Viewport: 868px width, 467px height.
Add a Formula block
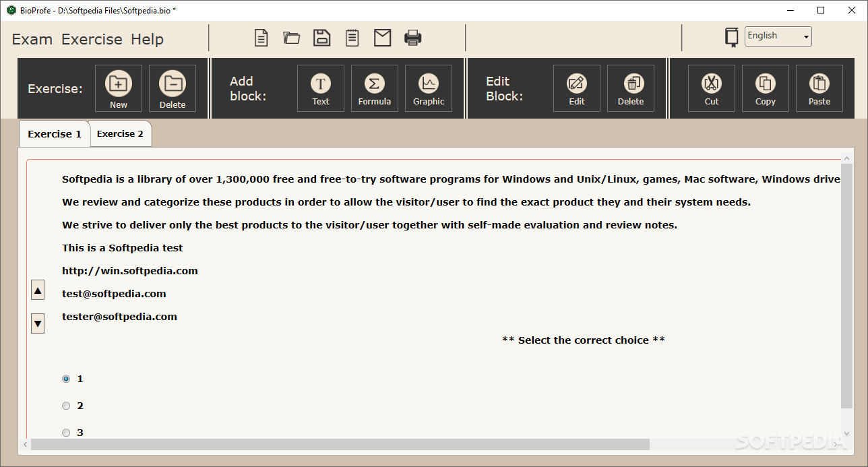point(375,88)
